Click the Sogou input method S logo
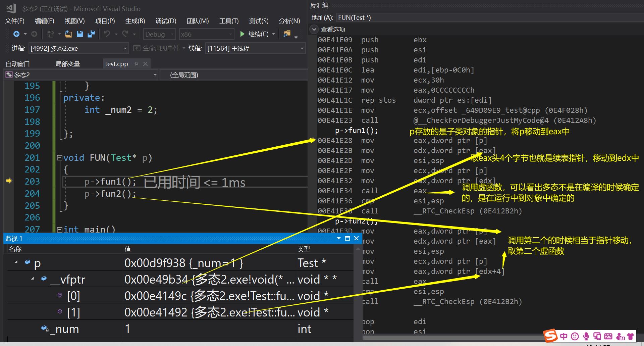Viewport: 644px width, 346px height. click(x=551, y=336)
